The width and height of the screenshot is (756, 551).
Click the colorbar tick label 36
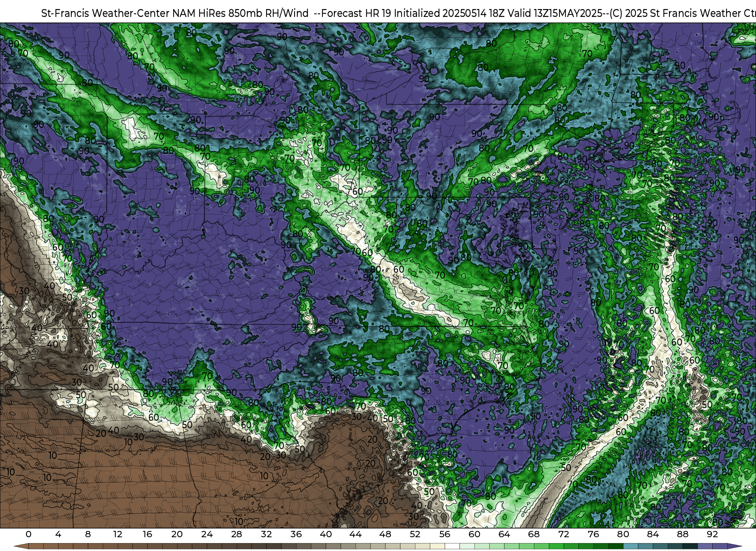point(296,534)
